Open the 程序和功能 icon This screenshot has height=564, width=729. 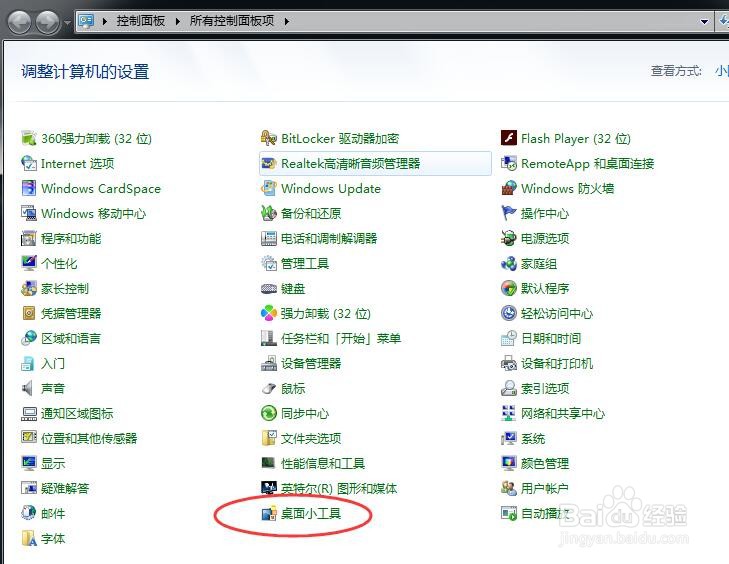[x=29, y=239]
